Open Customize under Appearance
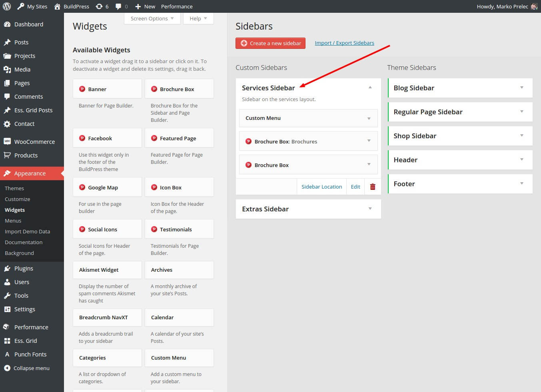The image size is (541, 392). [x=18, y=199]
